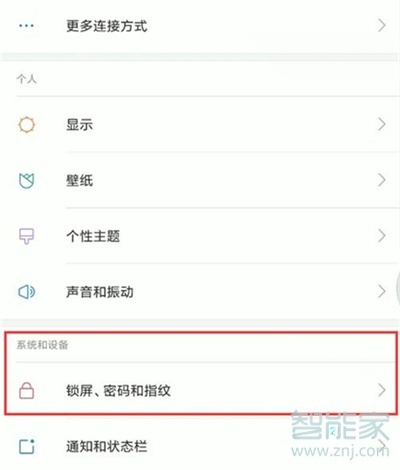Viewport: 400px width, 470px height.
Task: Tap the speaker sound icon
Action: tap(26, 292)
